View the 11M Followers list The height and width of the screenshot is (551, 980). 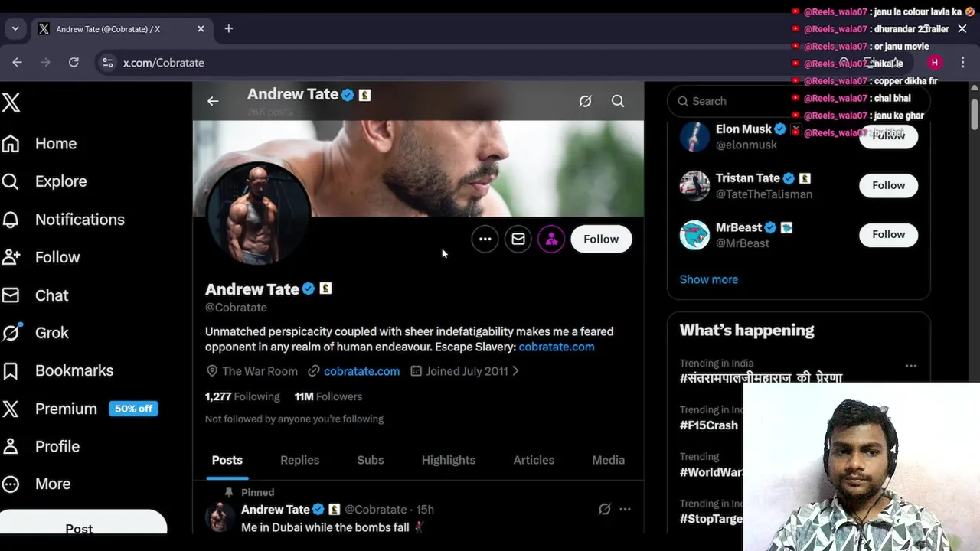[x=328, y=396]
